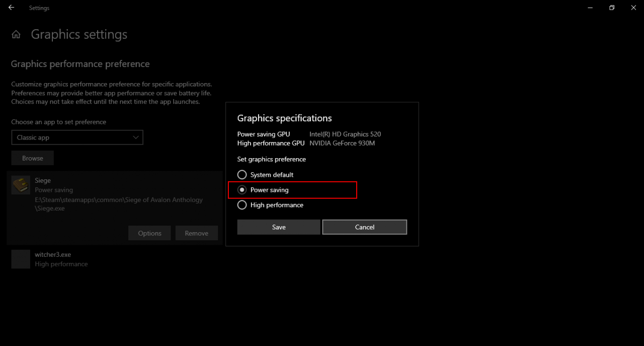Close the Settings window
Screen dimensions: 644x346
pyautogui.click(x=633, y=8)
